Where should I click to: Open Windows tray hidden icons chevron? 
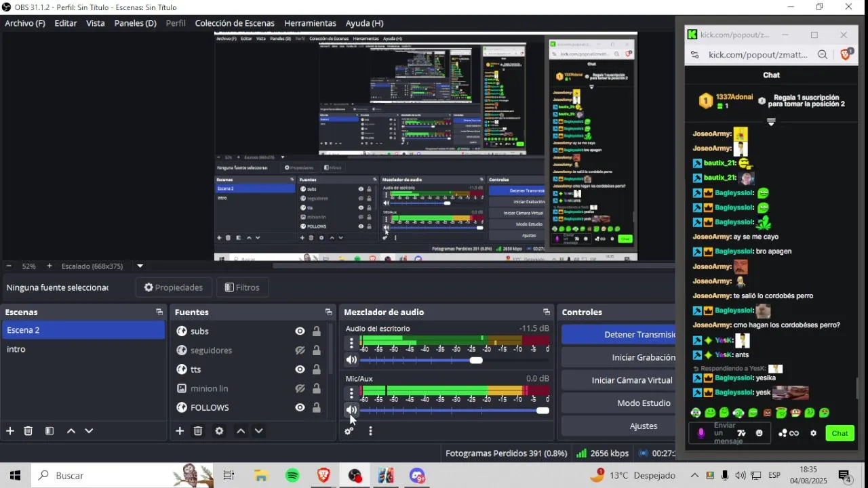694,476
